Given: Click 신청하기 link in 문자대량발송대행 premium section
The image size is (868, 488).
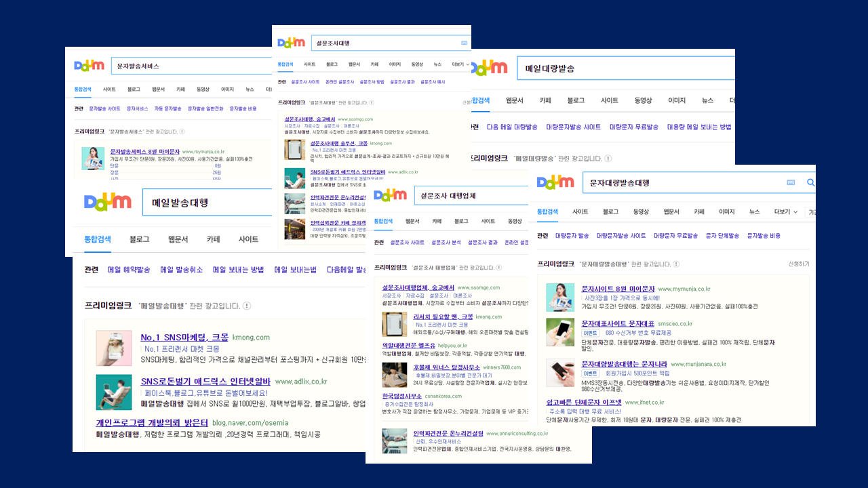Looking at the screenshot, I should coord(798,264).
